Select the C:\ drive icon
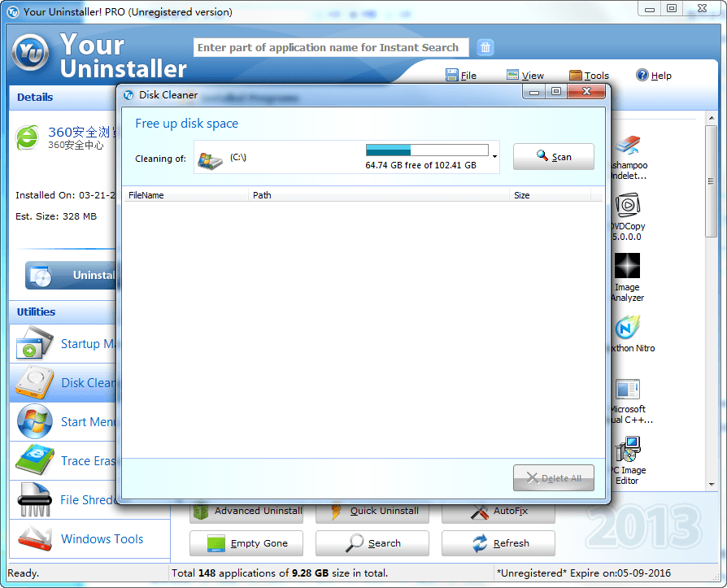This screenshot has height=588, width=727. (210, 160)
